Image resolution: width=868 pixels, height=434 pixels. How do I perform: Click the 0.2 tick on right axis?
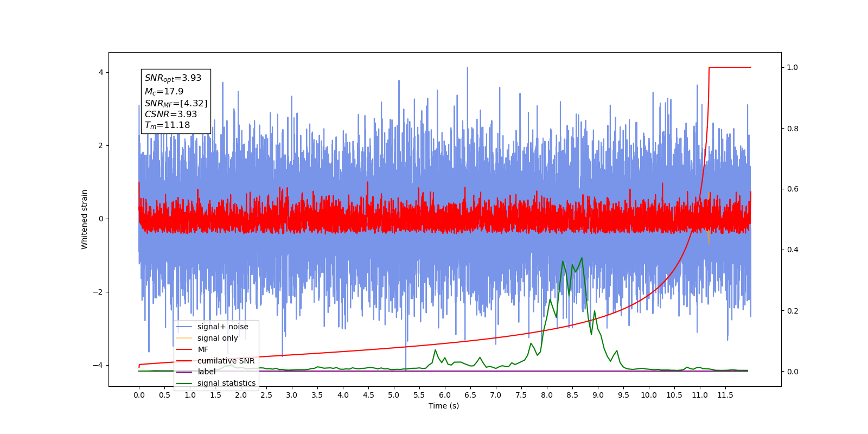coord(793,311)
